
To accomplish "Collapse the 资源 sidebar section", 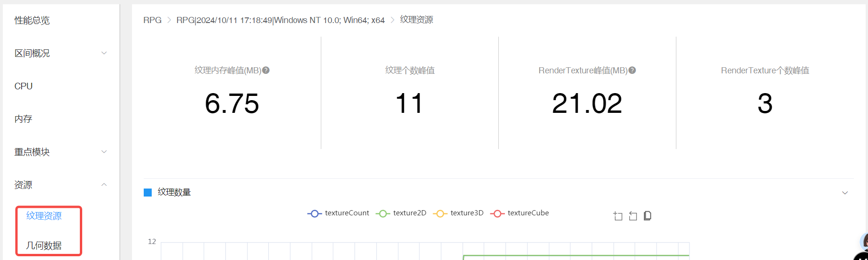I will (104, 185).
